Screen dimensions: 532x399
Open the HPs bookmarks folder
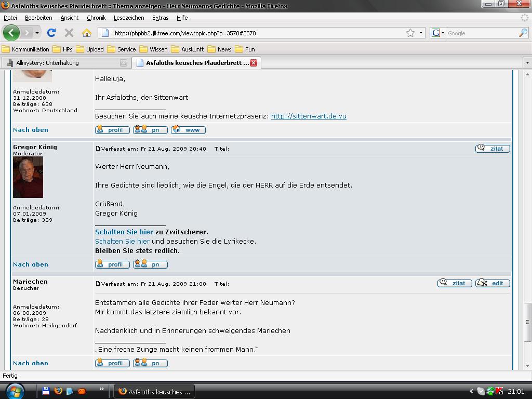[63, 49]
